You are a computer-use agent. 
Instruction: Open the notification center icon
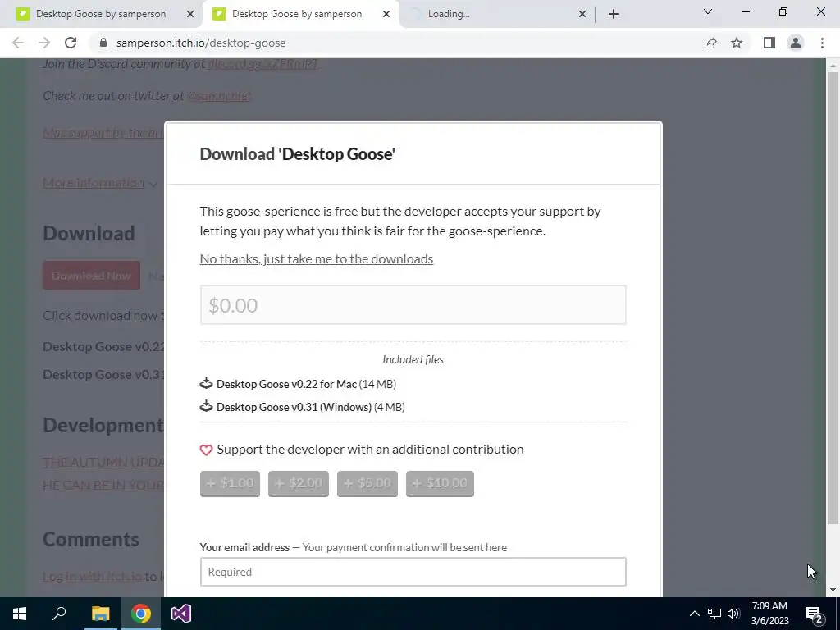tap(815, 614)
